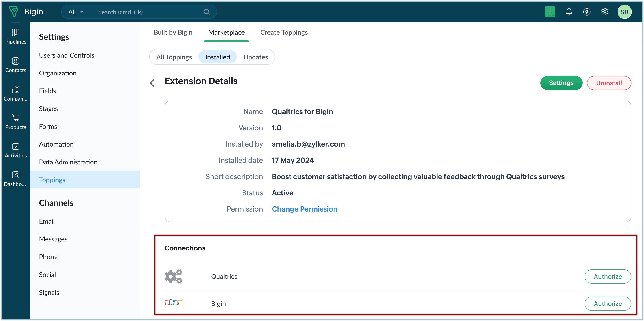Select the Updates filter
Image resolution: width=644 pixels, height=321 pixels.
[255, 57]
